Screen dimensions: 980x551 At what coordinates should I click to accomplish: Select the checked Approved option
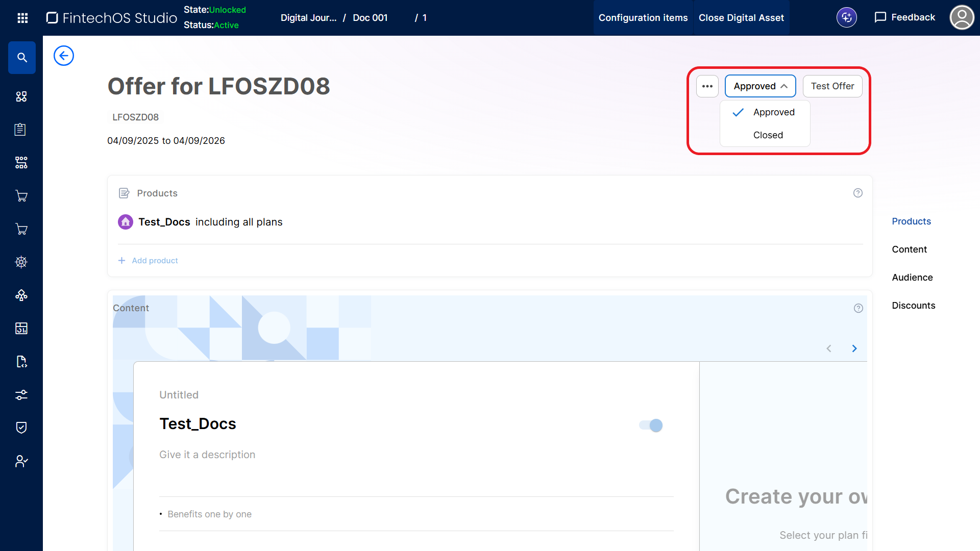pos(773,112)
